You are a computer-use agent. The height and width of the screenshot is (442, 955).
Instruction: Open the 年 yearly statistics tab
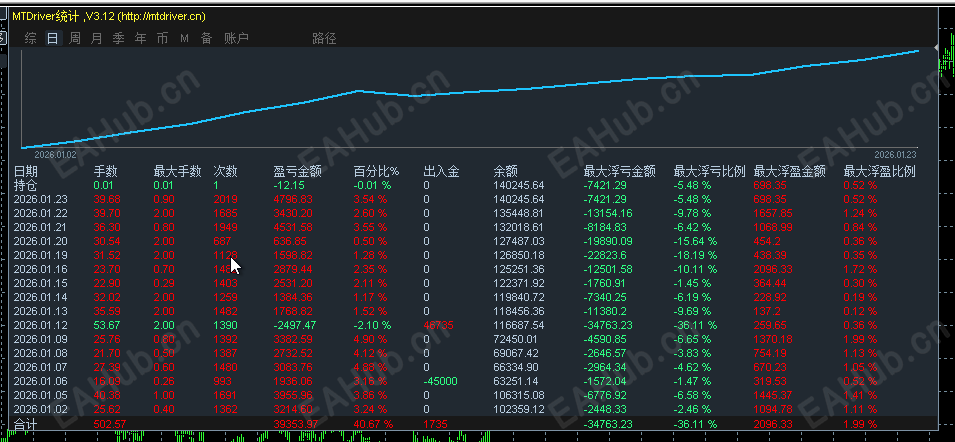pyautogui.click(x=140, y=38)
